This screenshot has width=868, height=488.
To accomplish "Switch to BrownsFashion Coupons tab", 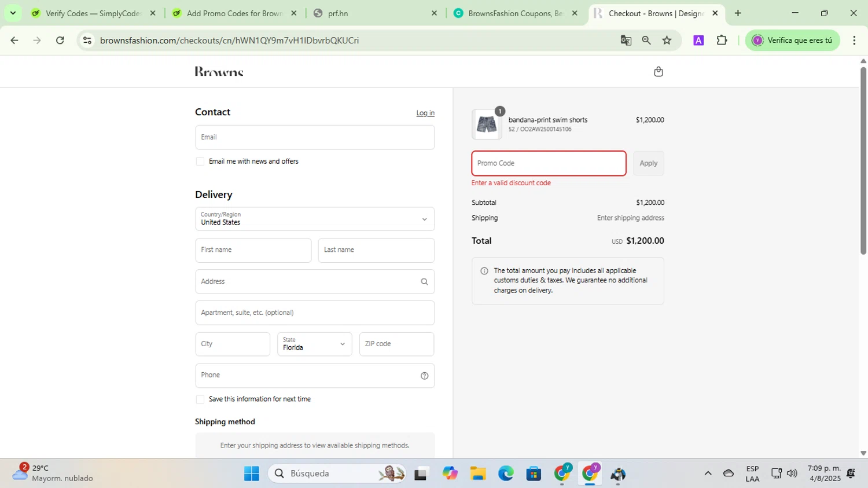I will pos(514,13).
